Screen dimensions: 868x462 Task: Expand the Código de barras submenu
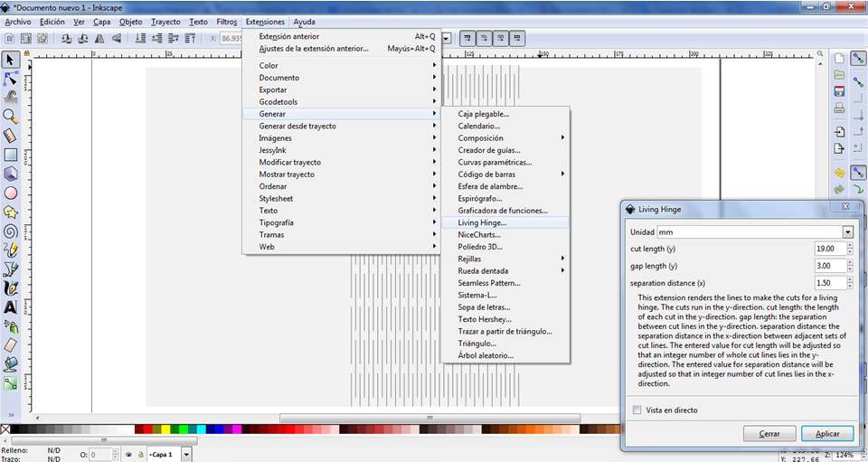505,174
